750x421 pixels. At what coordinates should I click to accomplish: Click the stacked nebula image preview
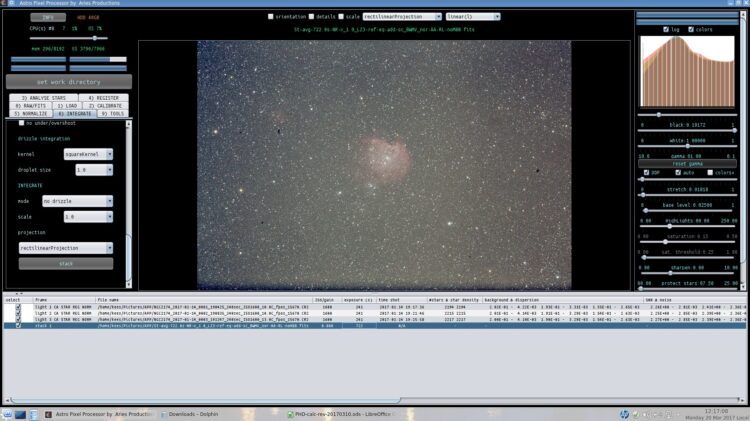pyautogui.click(x=384, y=165)
